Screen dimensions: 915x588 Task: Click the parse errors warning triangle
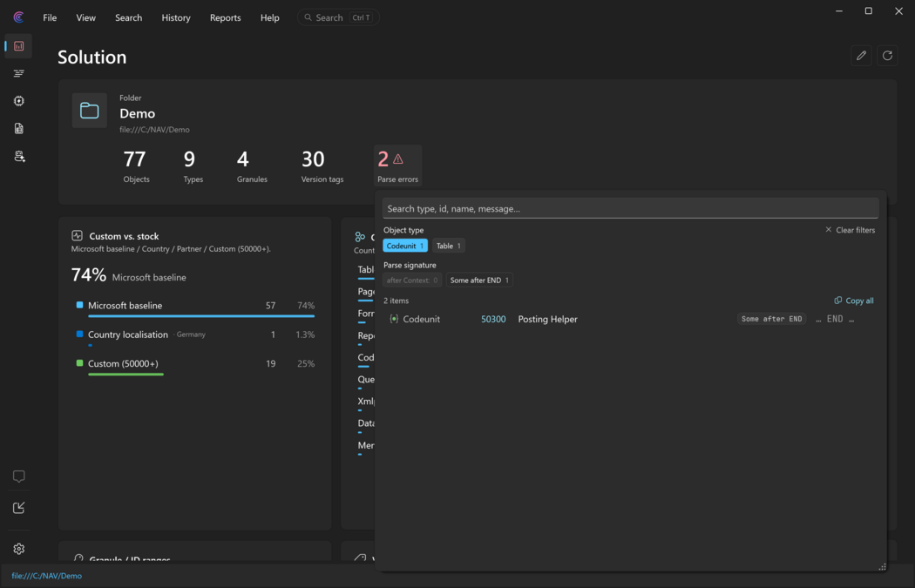point(398,159)
